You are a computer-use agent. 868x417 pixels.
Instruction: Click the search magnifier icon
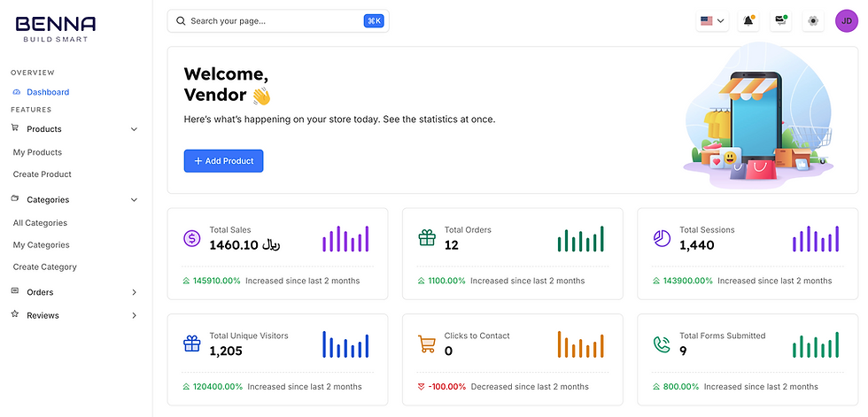point(181,21)
